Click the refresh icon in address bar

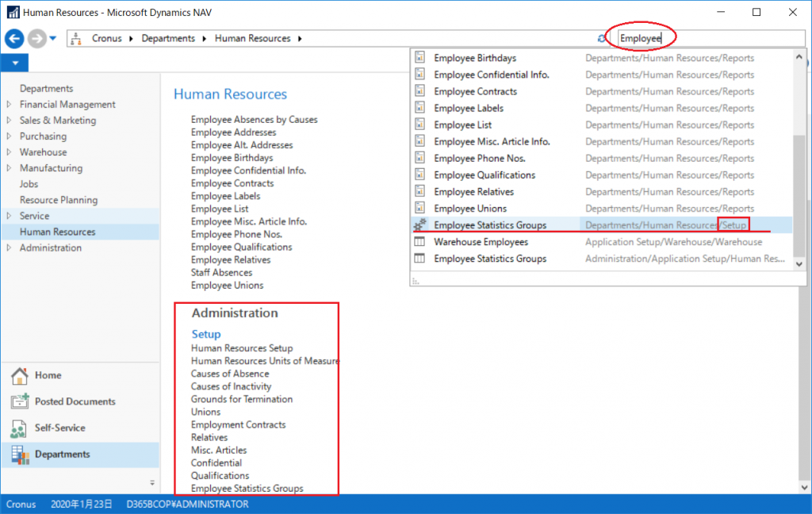601,38
